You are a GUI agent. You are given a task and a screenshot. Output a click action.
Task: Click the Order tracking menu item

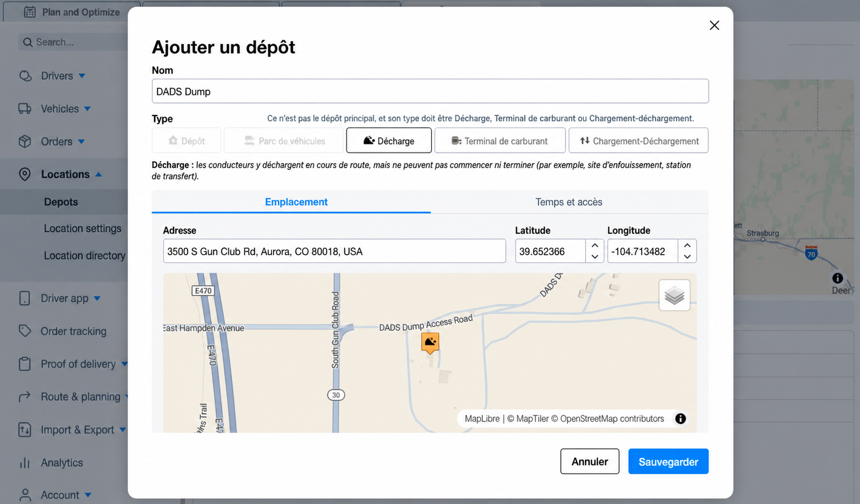tap(74, 331)
